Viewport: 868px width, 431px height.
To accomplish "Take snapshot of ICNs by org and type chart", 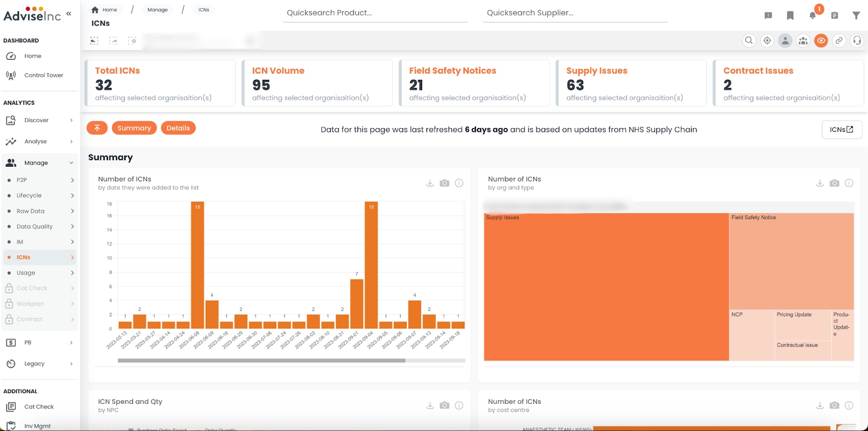I will [834, 183].
